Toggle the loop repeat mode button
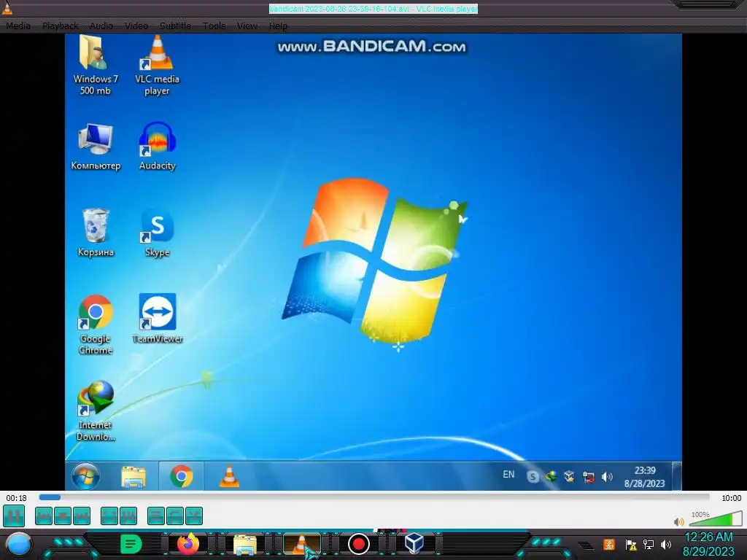This screenshot has height=560, width=747. point(175,516)
